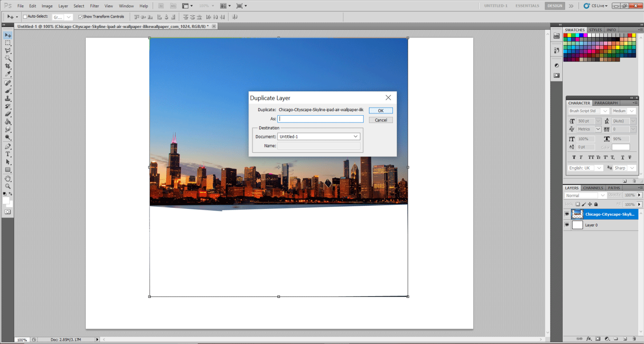Screen dimensions: 644x344
Task: Select the Horizontal Type tool
Action: click(x=8, y=154)
